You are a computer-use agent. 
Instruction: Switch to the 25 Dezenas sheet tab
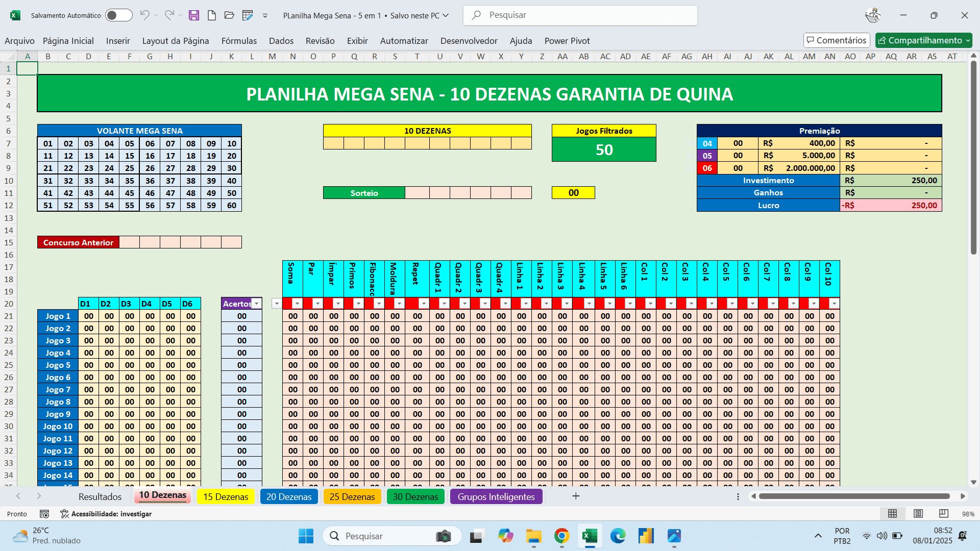coord(352,496)
